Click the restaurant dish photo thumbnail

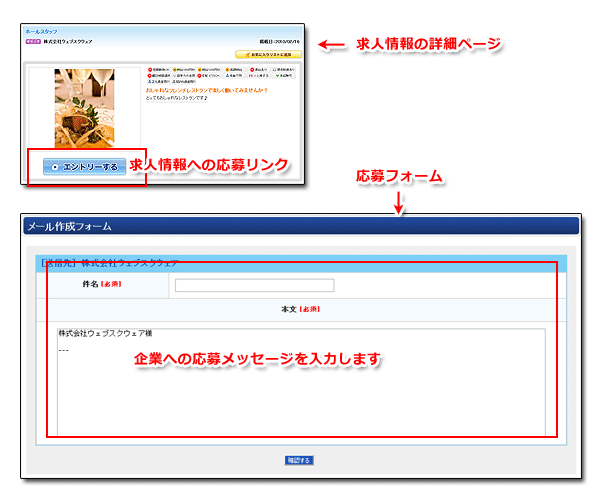coord(85,108)
